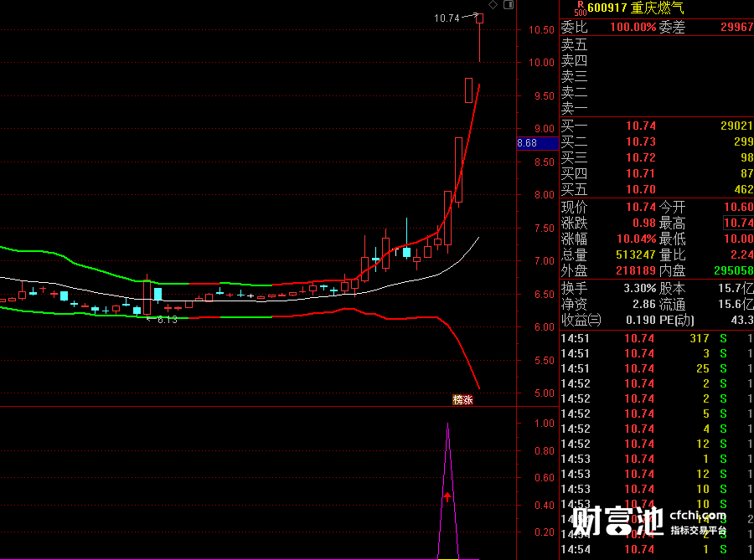Click the 卖二 ask row
This screenshot has height=560, width=754.
[657, 92]
